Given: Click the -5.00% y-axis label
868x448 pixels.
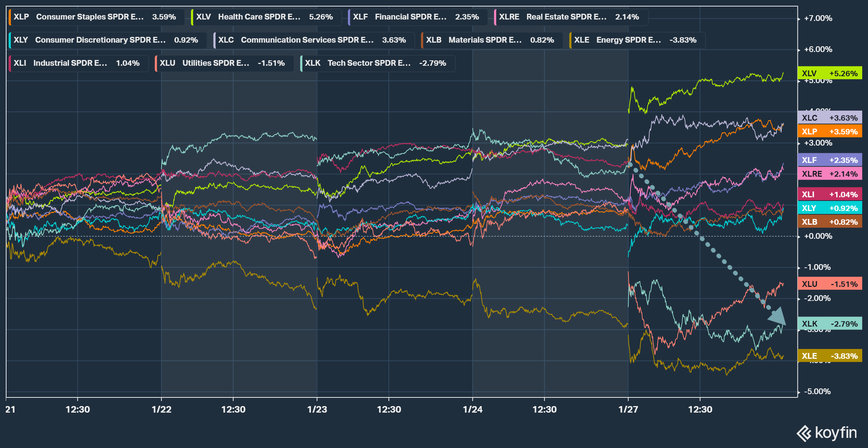Looking at the screenshot, I should [x=817, y=392].
